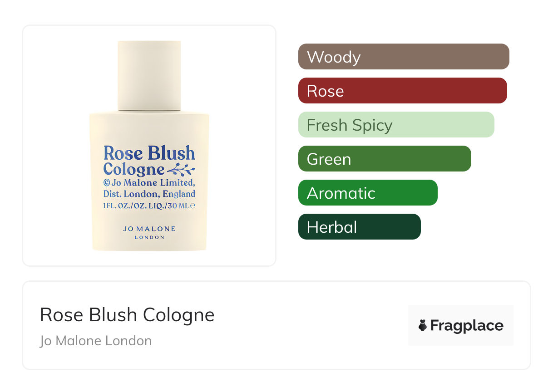Click the Jo Malone London brand subtitle
553x392 pixels.
coord(96,341)
